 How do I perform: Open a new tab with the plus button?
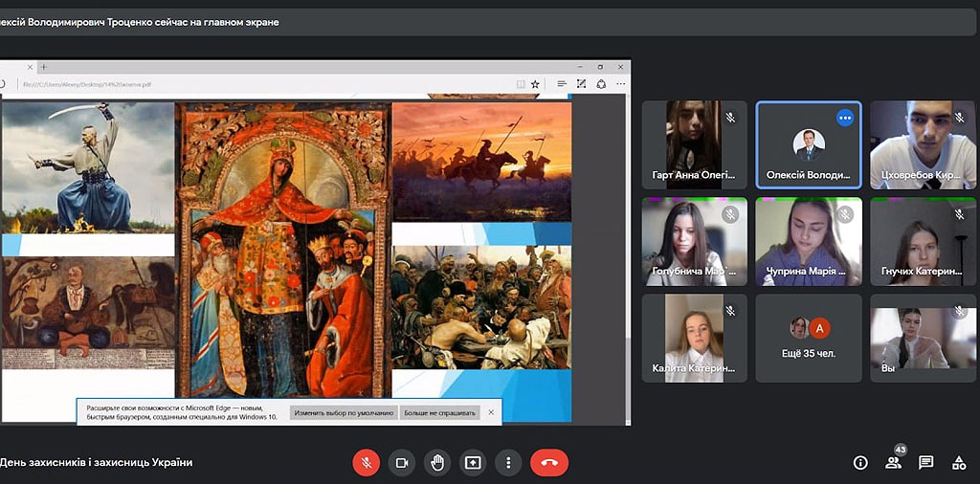pyautogui.click(x=43, y=67)
